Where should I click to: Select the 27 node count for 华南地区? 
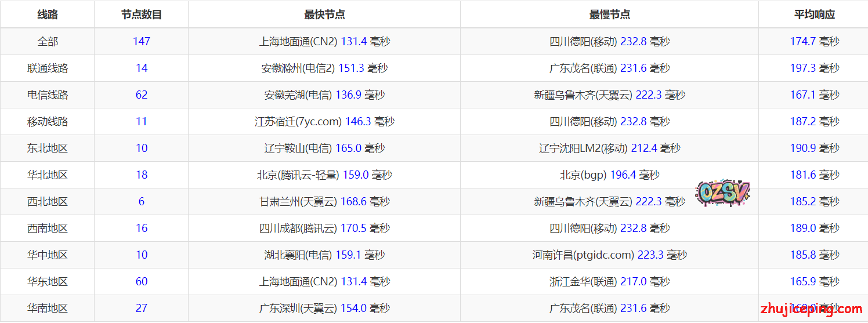click(x=142, y=308)
